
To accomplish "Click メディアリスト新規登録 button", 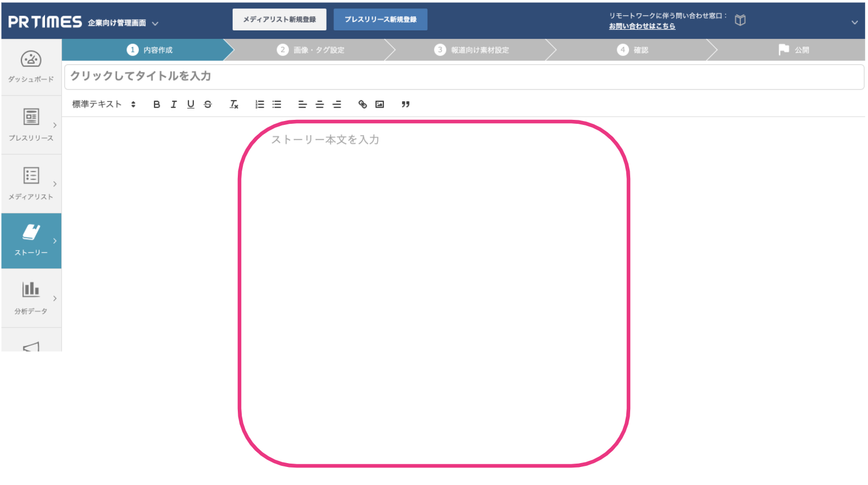I will point(279,19).
